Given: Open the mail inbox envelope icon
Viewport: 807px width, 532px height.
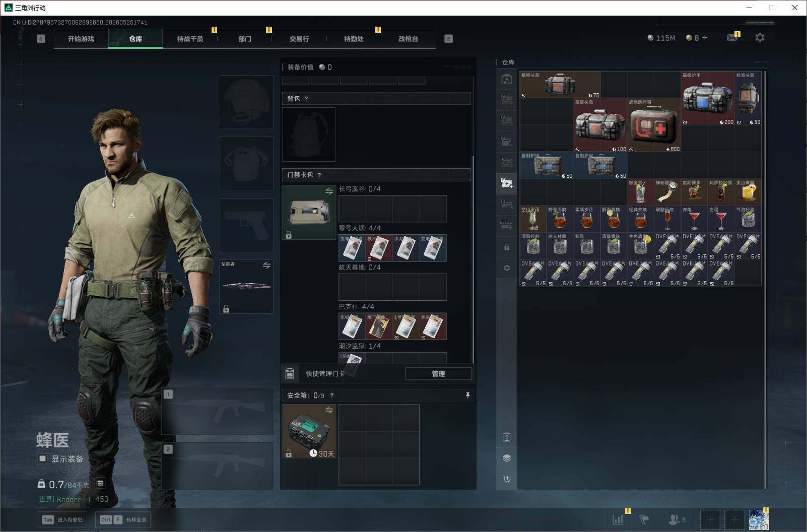Looking at the screenshot, I should click(x=732, y=38).
